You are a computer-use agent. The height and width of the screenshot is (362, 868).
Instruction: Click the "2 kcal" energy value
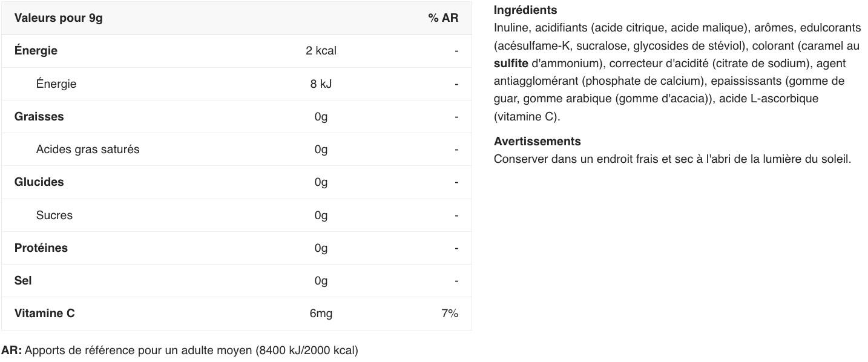coord(321,51)
